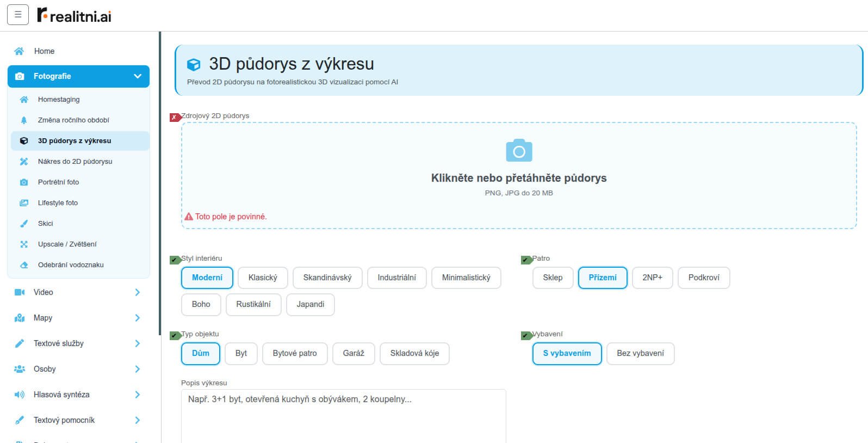Pick the Boho interior style

(201, 304)
